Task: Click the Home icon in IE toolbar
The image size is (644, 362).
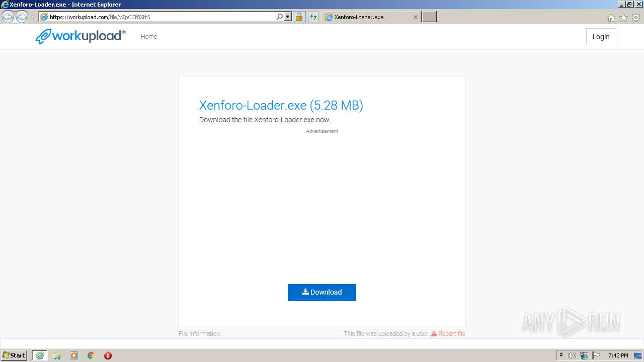Action: 611,18
